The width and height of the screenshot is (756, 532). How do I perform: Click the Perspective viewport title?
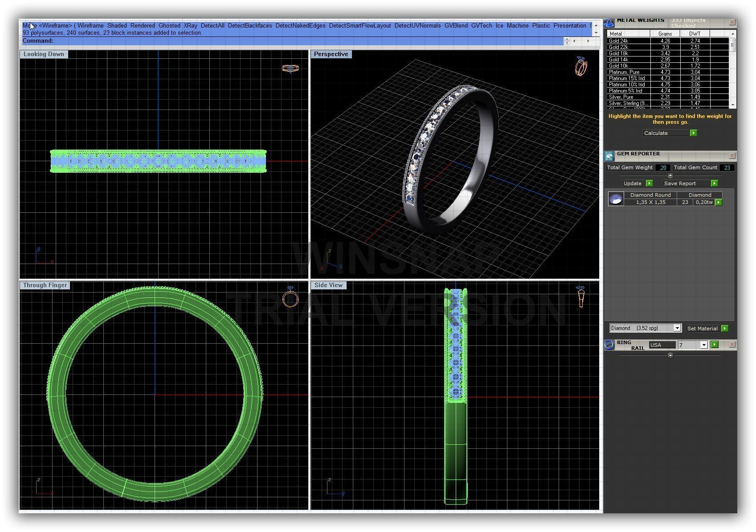331,54
